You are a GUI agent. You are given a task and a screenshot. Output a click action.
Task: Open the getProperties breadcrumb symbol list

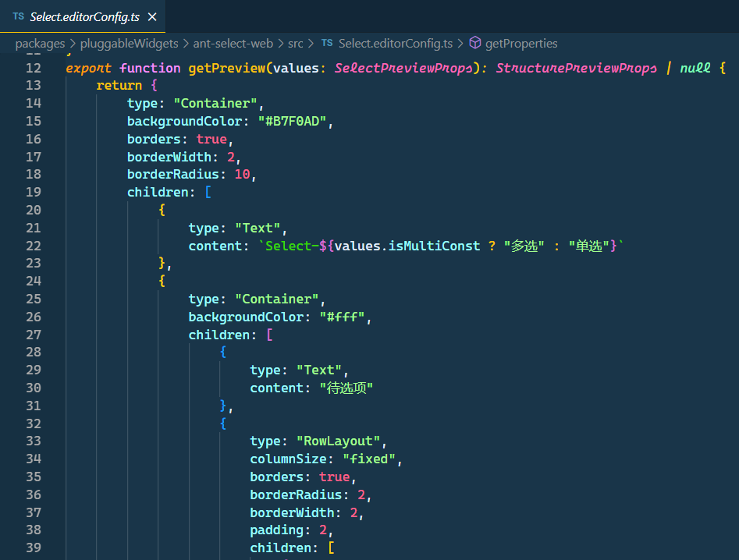(x=520, y=44)
